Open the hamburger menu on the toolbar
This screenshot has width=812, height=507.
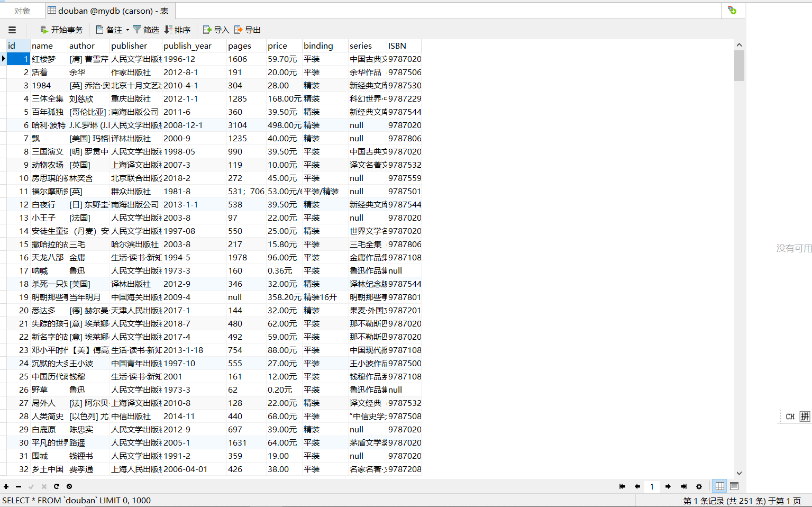12,30
